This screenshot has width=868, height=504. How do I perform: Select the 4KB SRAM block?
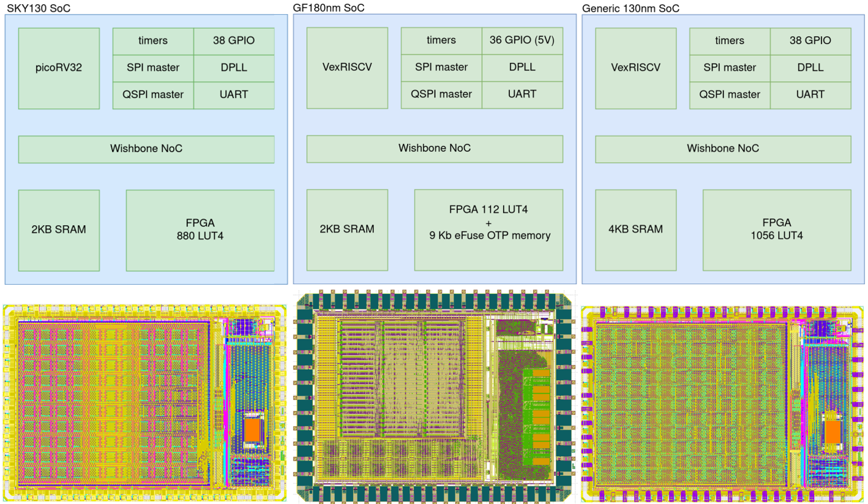point(636,230)
